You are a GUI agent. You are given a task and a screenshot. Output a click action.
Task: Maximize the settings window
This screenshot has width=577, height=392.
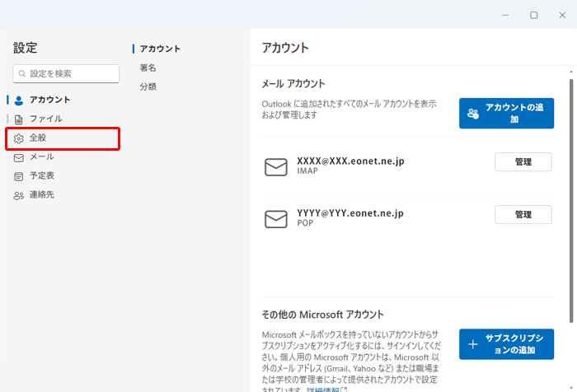533,15
